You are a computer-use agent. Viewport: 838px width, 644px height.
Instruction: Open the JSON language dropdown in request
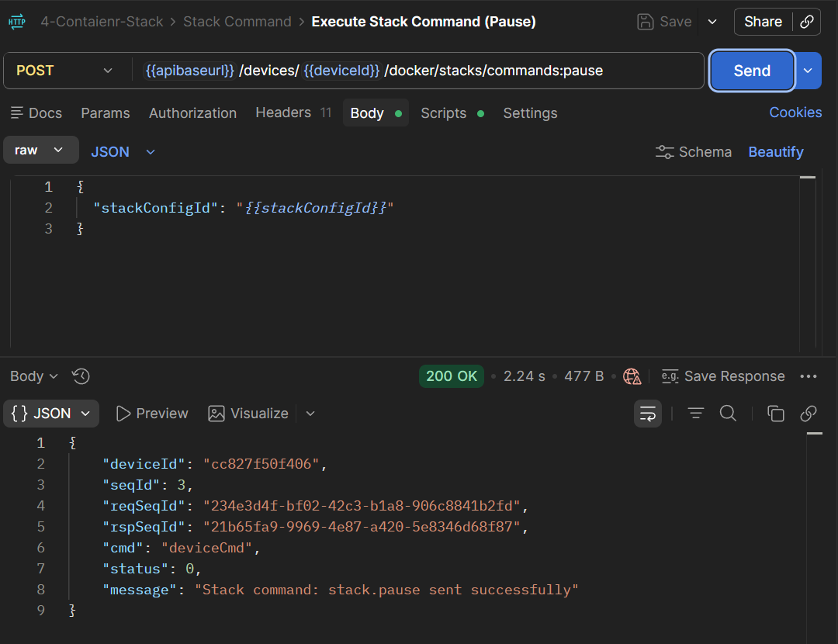(123, 152)
